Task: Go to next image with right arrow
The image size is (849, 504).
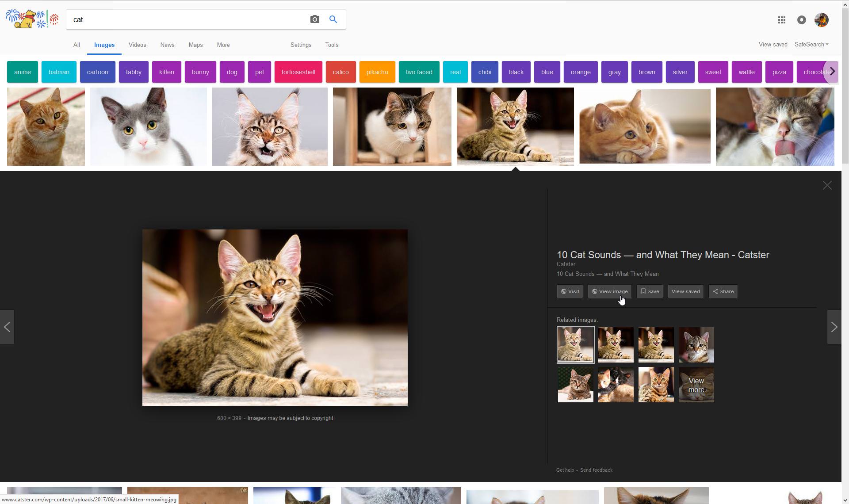Action: coord(834,327)
